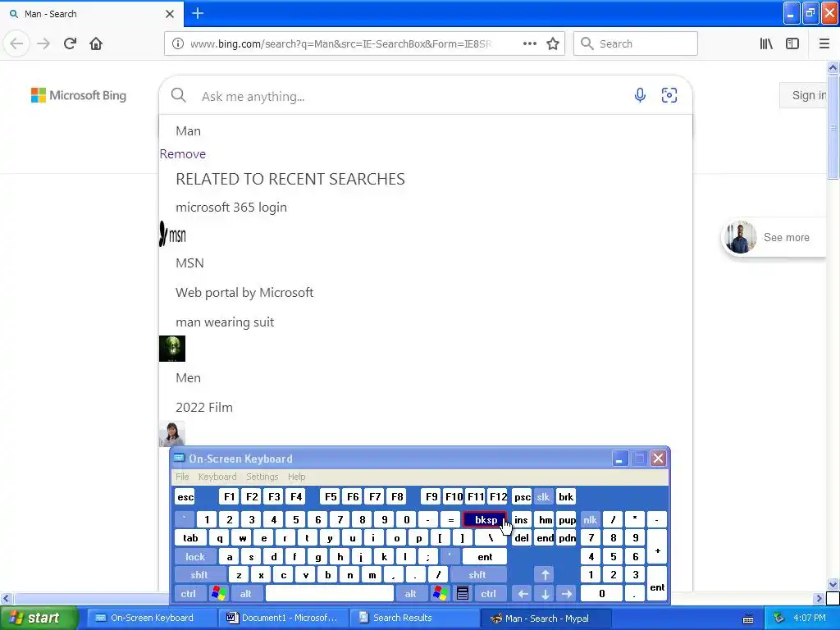Click the msn logo suggestion image

point(172,235)
